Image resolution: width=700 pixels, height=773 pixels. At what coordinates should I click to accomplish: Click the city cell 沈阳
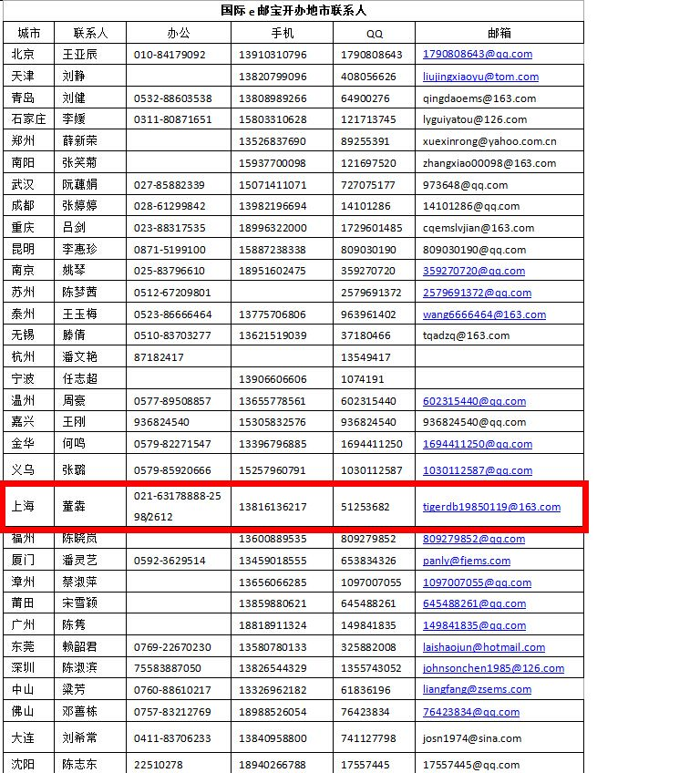point(23,764)
